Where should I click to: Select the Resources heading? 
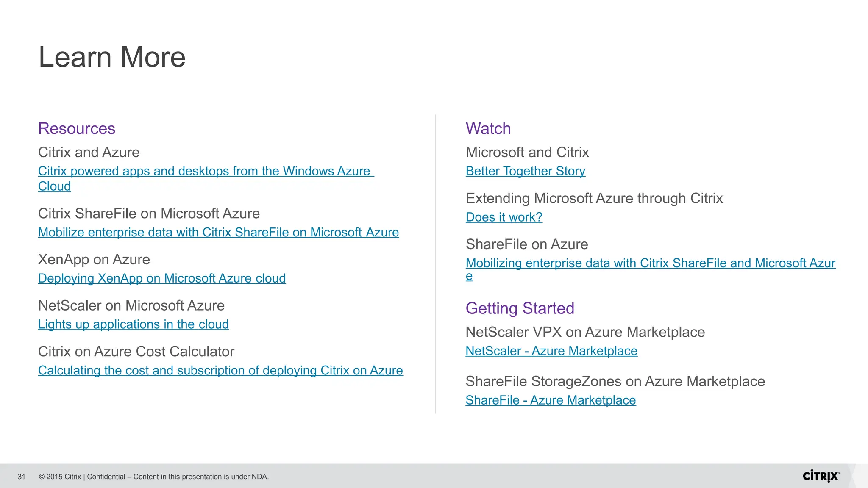77,128
